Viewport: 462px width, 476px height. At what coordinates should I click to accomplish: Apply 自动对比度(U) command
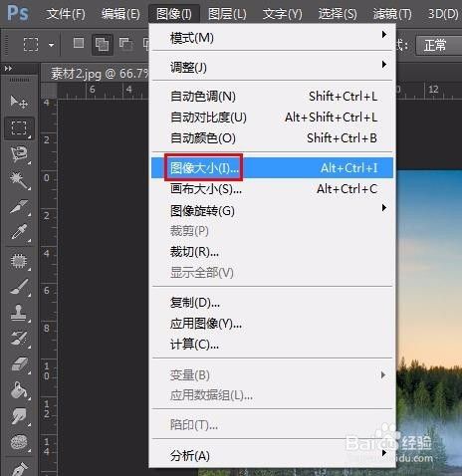[272, 118]
